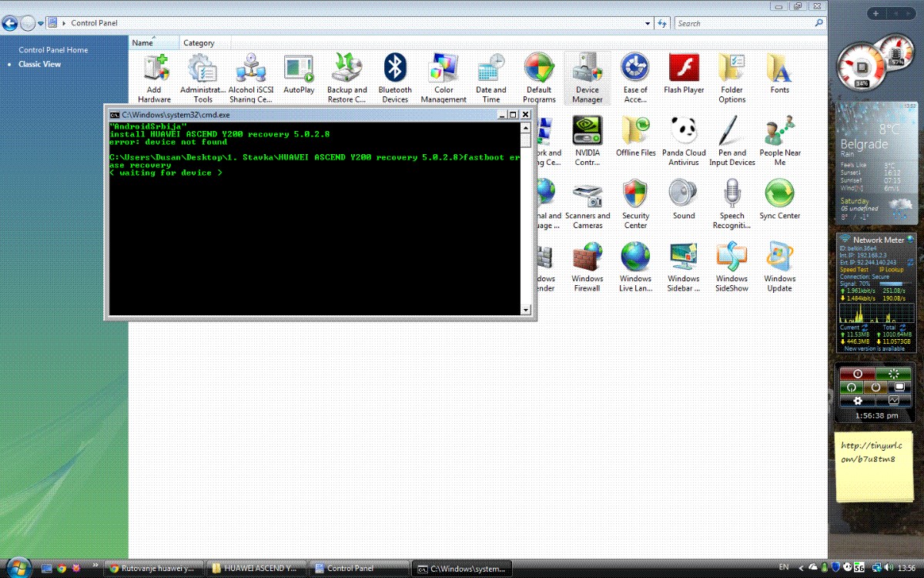
Task: Click the monitor button in control gadget
Action: click(899, 387)
